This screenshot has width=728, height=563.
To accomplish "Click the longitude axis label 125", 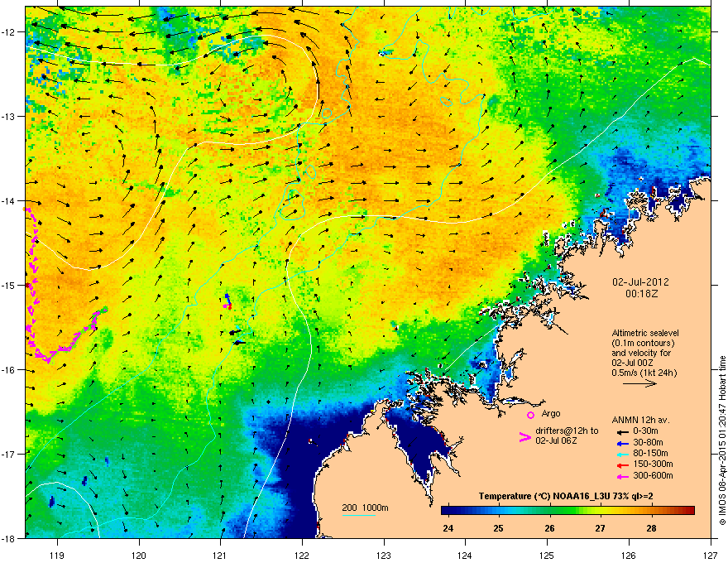I will (547, 555).
